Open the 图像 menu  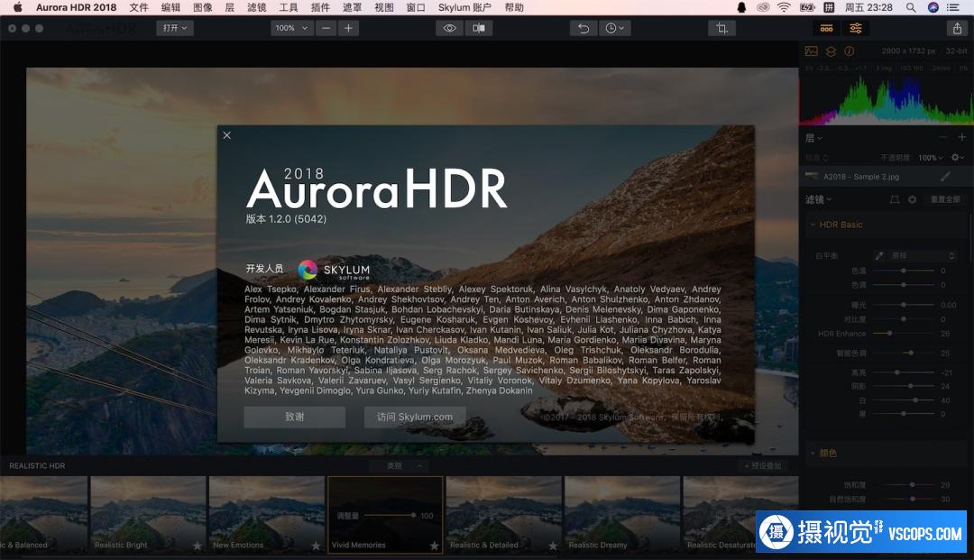(203, 7)
